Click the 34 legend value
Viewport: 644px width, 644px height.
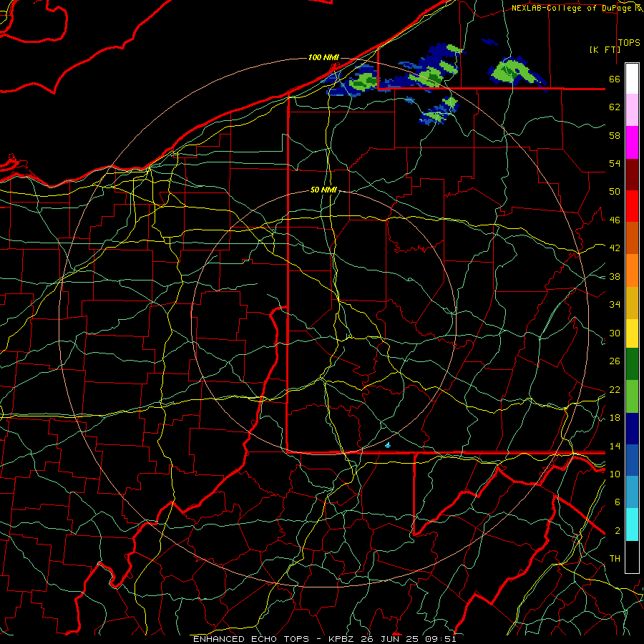(x=615, y=304)
